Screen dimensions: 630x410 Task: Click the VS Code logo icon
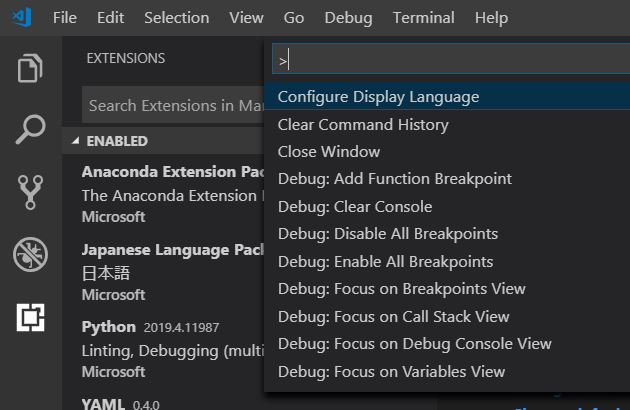pos(22,18)
